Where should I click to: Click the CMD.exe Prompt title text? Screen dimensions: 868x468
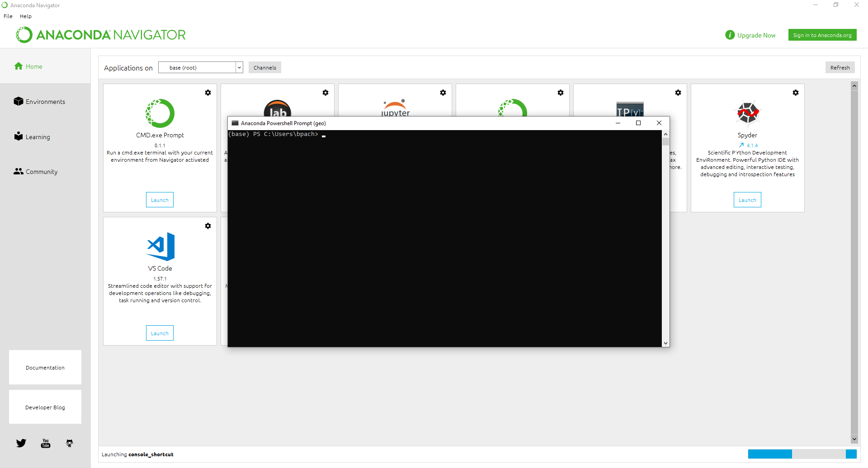(160, 135)
